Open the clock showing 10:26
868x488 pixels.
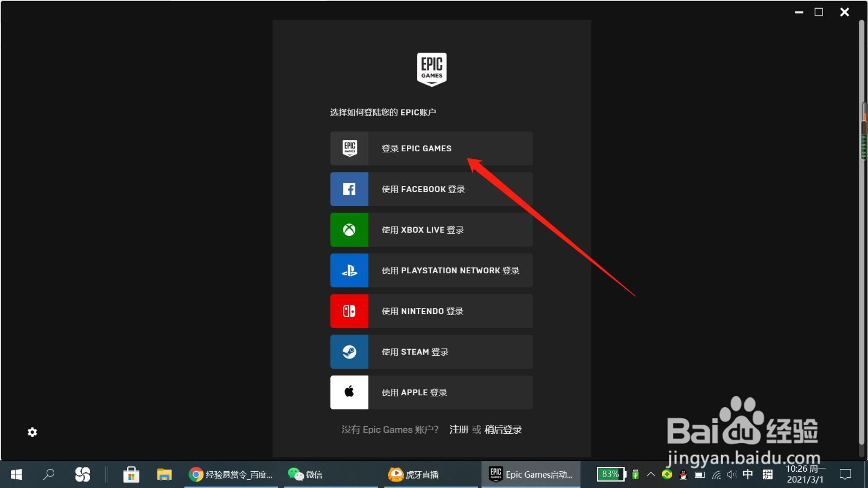point(806,474)
